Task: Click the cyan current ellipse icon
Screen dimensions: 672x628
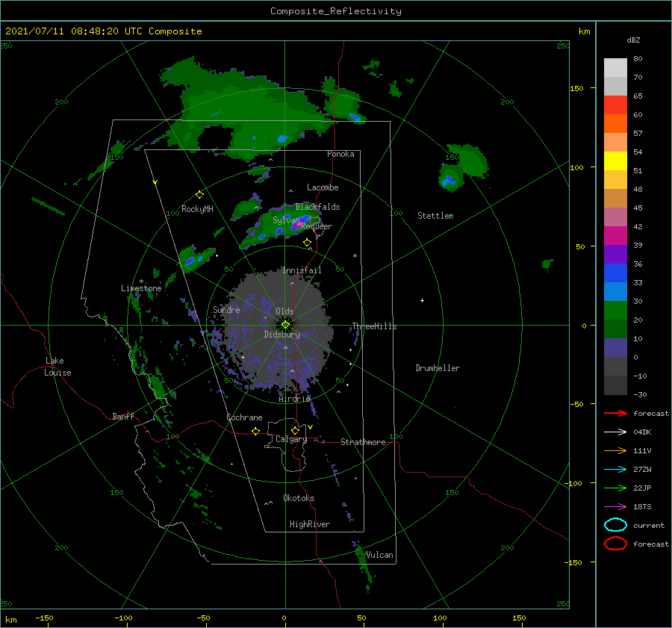Action: (615, 525)
